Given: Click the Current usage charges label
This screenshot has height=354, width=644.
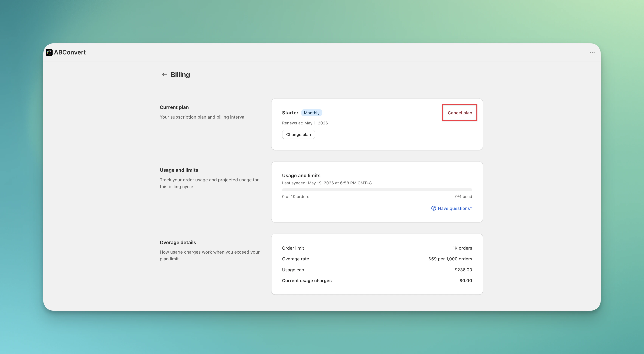Looking at the screenshot, I should 306,280.
